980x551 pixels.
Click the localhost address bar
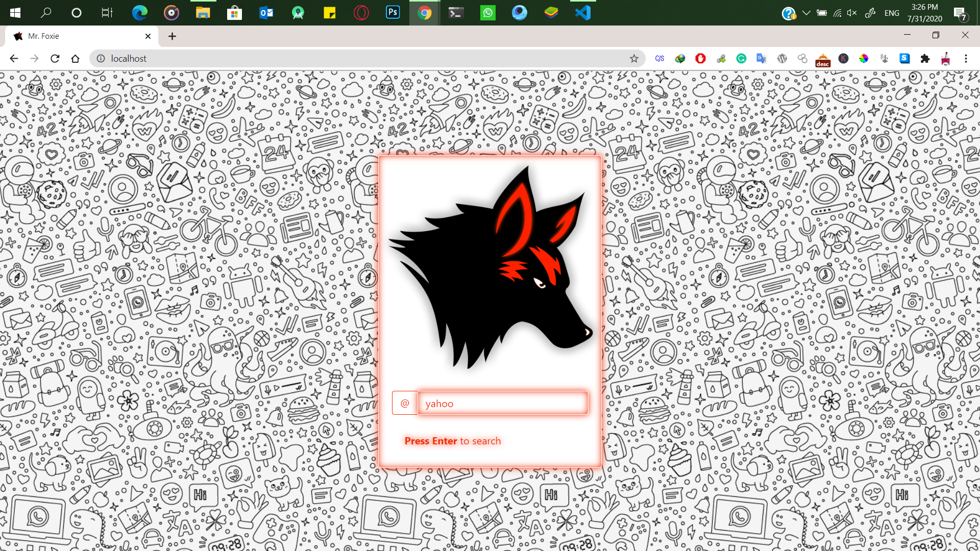click(x=357, y=59)
